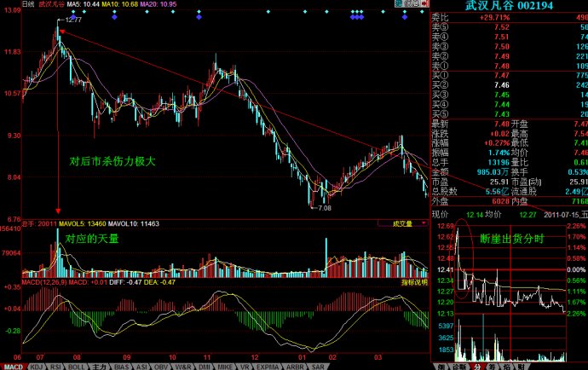Click the 卖⑤ price 7.52
Screen dimensions: 588x370
[x=502, y=27]
